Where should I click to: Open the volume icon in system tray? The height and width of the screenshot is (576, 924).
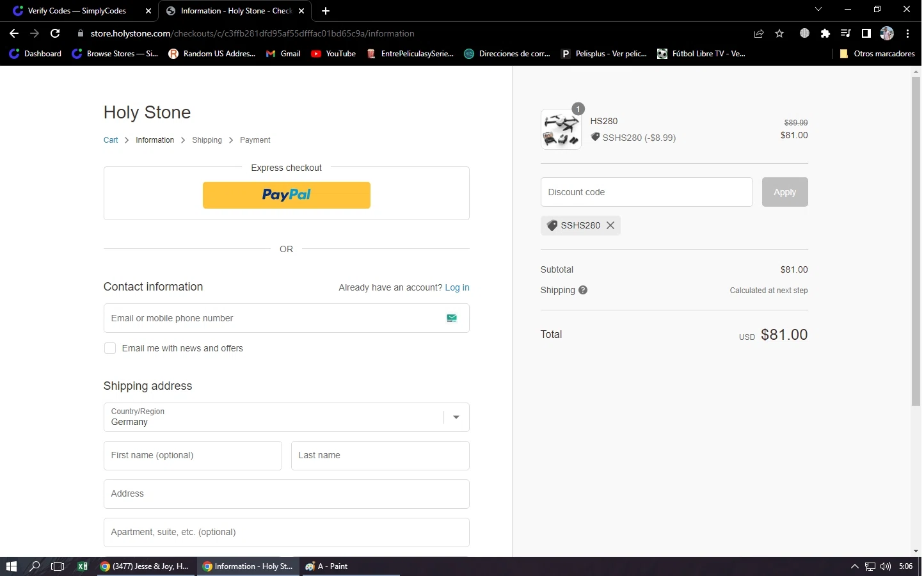click(x=886, y=566)
